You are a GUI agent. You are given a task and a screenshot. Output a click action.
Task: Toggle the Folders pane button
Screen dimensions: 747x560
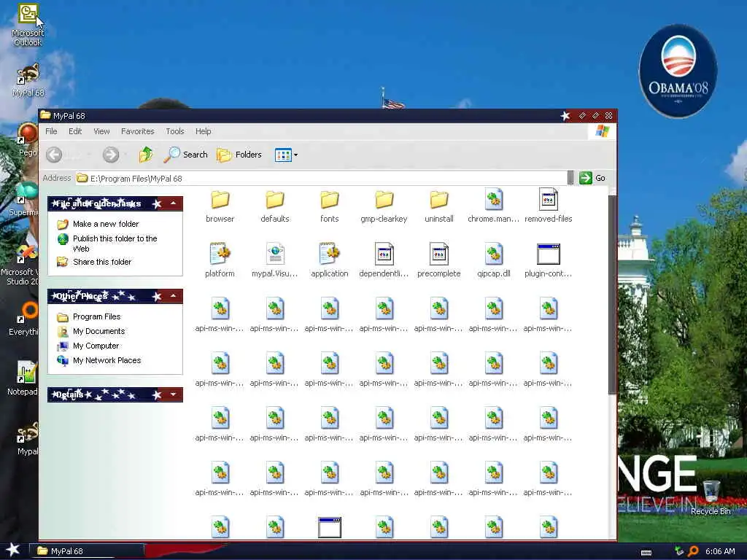click(239, 155)
